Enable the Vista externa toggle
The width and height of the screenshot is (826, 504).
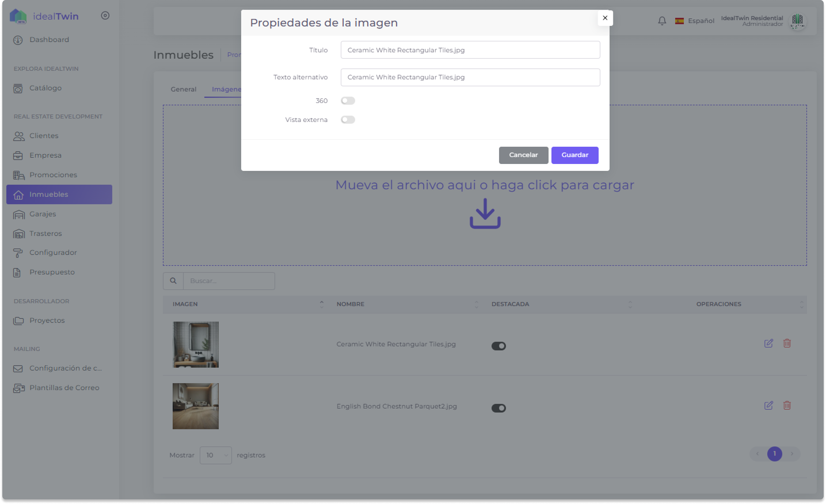click(348, 120)
